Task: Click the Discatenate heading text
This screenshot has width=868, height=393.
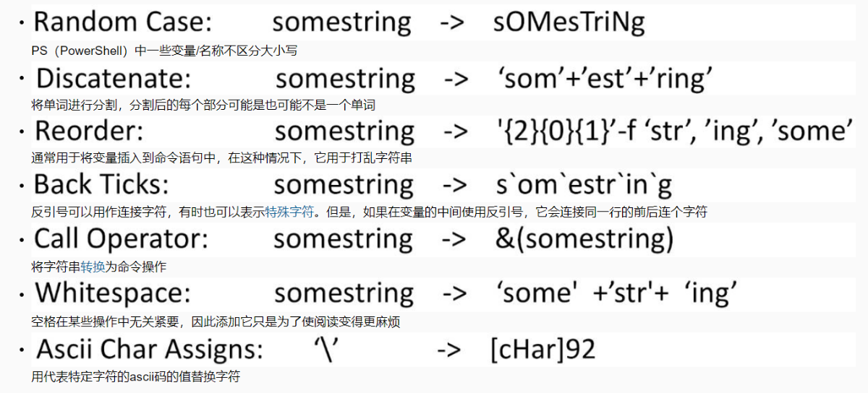Action: tap(114, 77)
